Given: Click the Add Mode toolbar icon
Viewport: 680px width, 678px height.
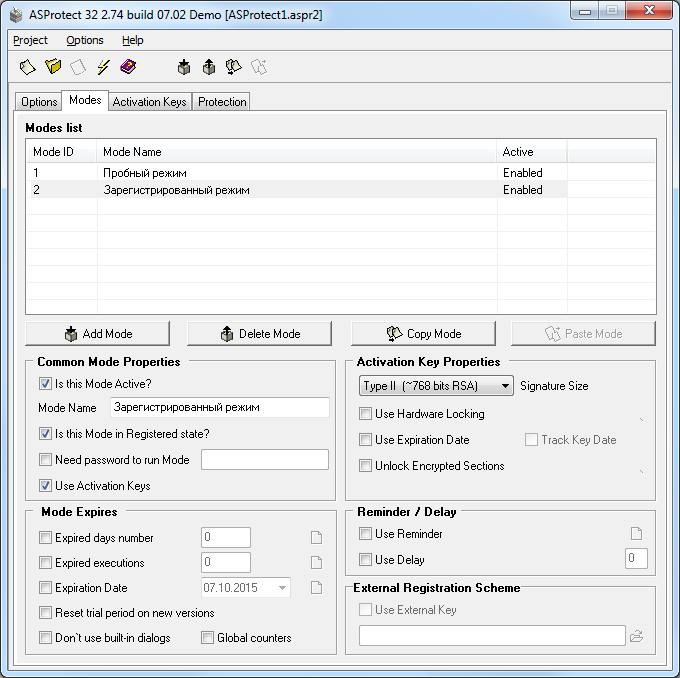Looking at the screenshot, I should [x=184, y=67].
